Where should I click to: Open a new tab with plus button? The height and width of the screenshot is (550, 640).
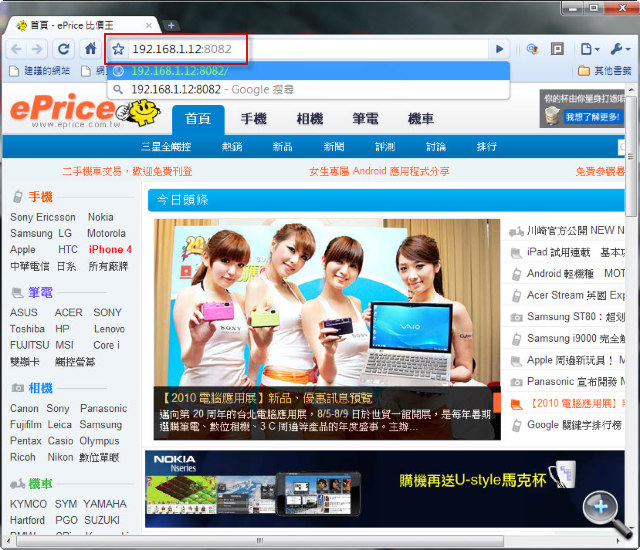click(x=171, y=25)
